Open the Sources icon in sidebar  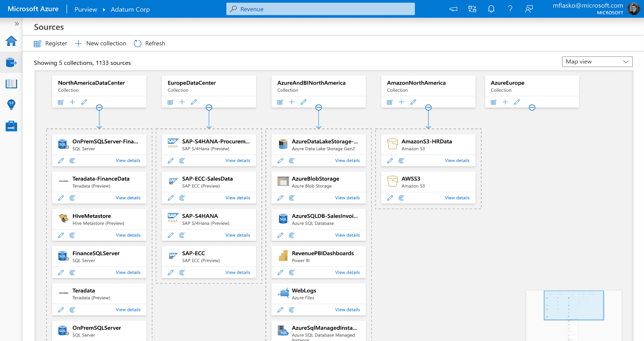[11, 62]
